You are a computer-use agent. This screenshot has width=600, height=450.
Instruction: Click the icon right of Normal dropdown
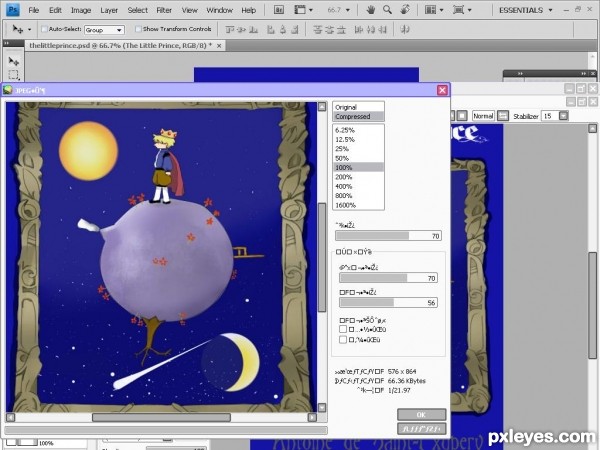pyautogui.click(x=503, y=116)
